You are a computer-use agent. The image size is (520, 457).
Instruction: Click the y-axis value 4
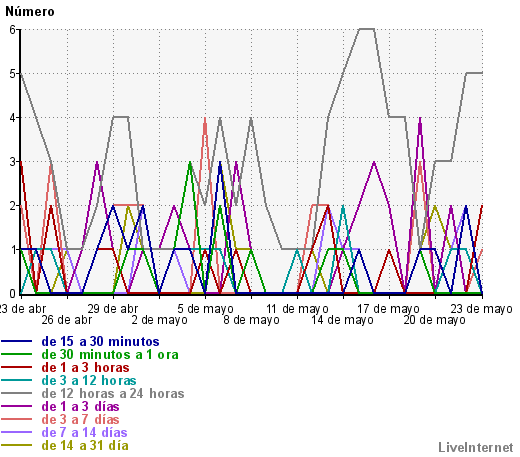pos(13,118)
